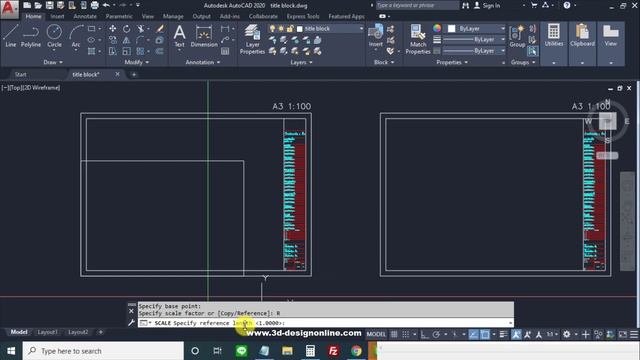
Task: Open Layer Properties manager
Action: click(252, 39)
